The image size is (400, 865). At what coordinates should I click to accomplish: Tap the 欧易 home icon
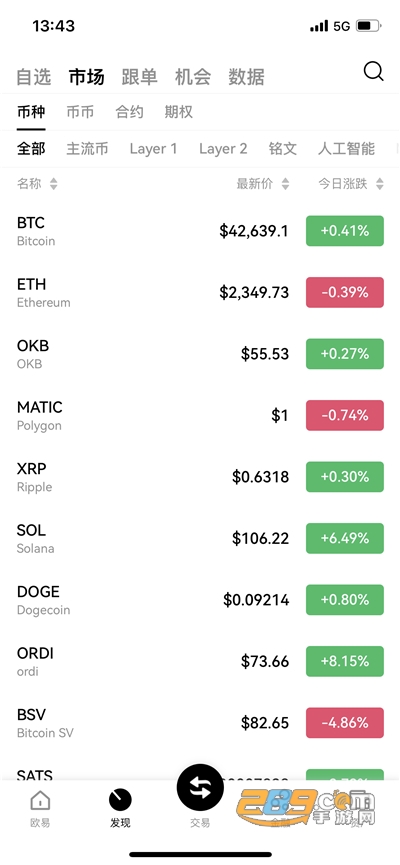click(x=40, y=799)
